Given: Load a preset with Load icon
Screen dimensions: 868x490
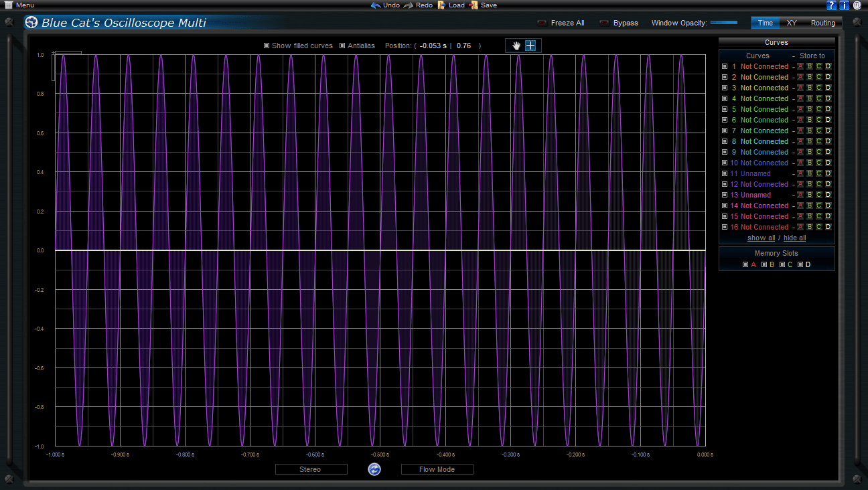Looking at the screenshot, I should [x=441, y=5].
